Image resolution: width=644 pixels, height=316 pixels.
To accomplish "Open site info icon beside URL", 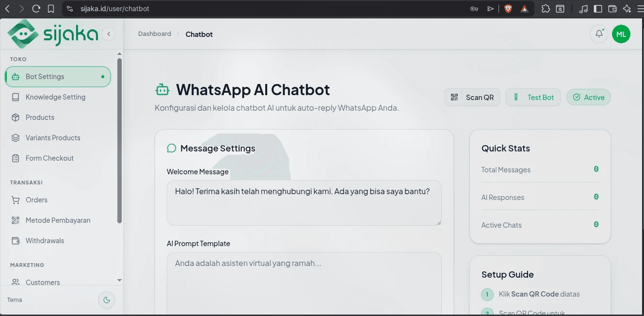I will tap(70, 9).
